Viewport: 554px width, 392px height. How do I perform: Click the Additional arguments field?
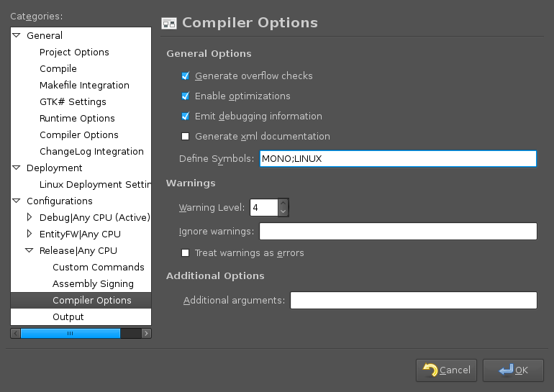[x=414, y=300]
